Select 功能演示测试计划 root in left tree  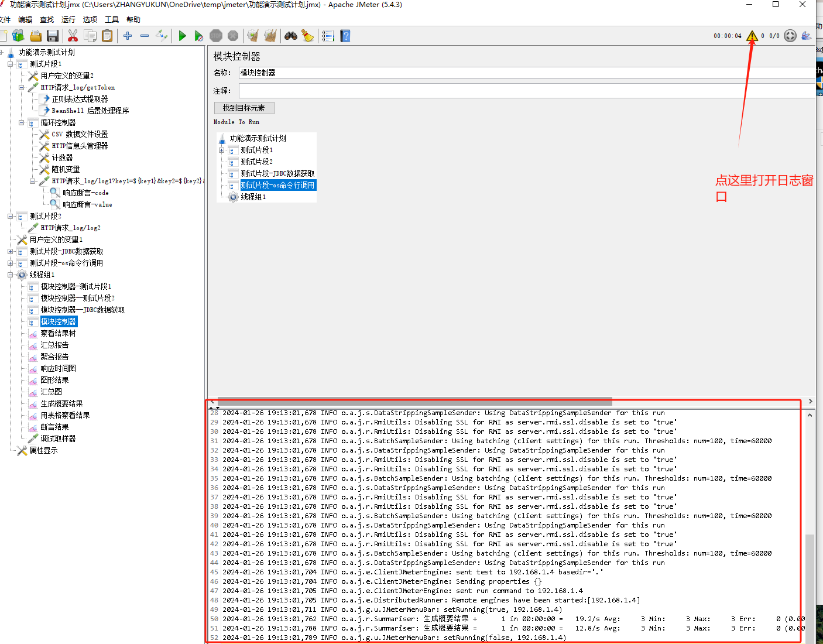(46, 52)
